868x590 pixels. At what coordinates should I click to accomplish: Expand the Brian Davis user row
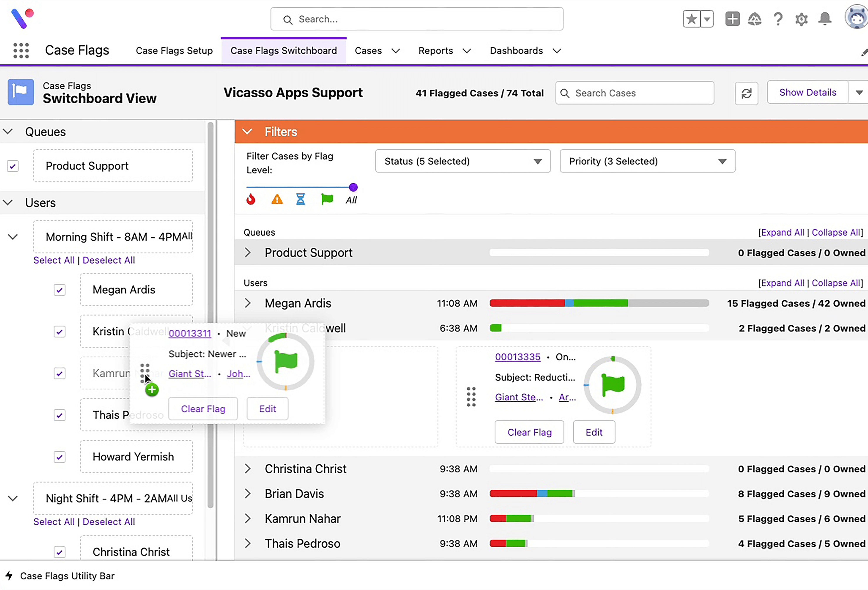pyautogui.click(x=248, y=494)
